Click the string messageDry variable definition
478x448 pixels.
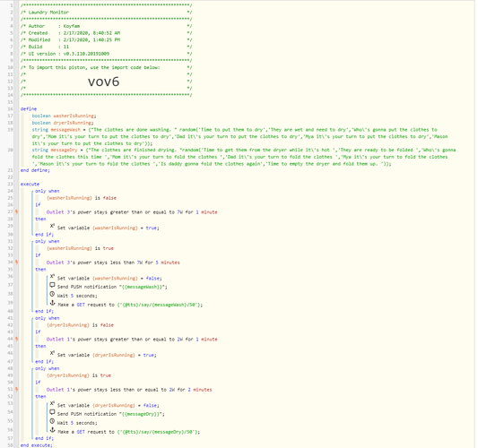[244, 157]
